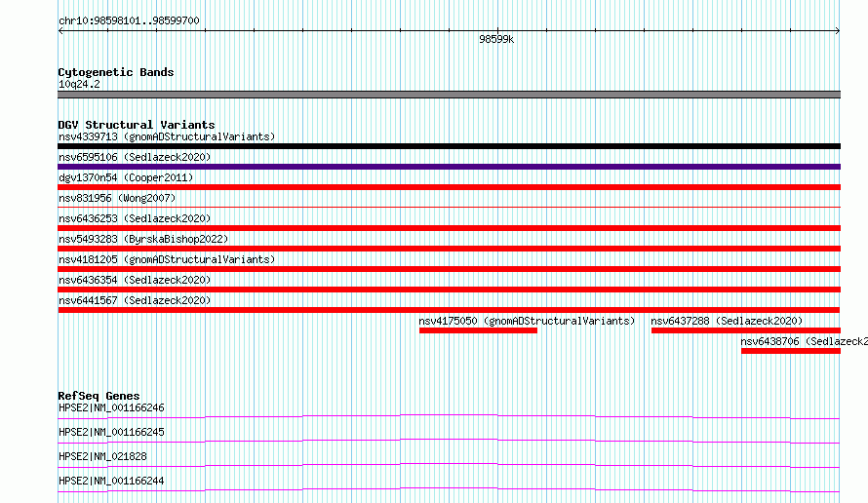The height and width of the screenshot is (503, 868).
Task: Select the red nsv6441567 variant bar
Action: 449,310
